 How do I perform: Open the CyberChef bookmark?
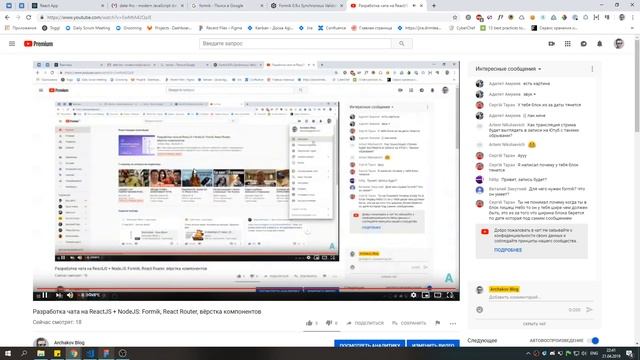coord(462,28)
